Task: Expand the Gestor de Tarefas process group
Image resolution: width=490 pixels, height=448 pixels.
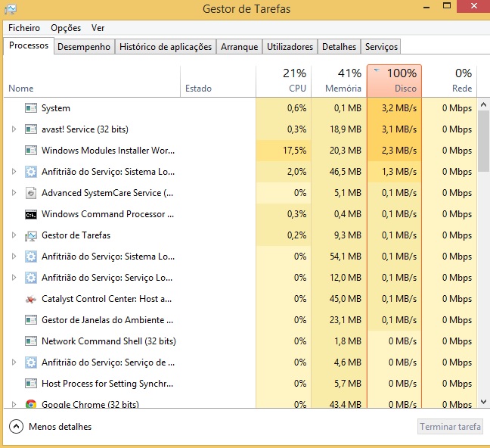Action: [x=14, y=235]
